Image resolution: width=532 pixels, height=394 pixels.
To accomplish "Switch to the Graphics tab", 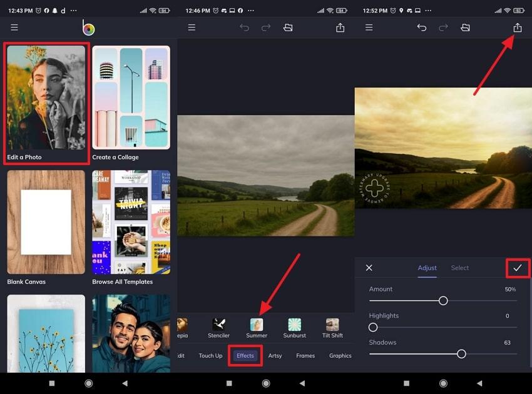I will (x=340, y=356).
